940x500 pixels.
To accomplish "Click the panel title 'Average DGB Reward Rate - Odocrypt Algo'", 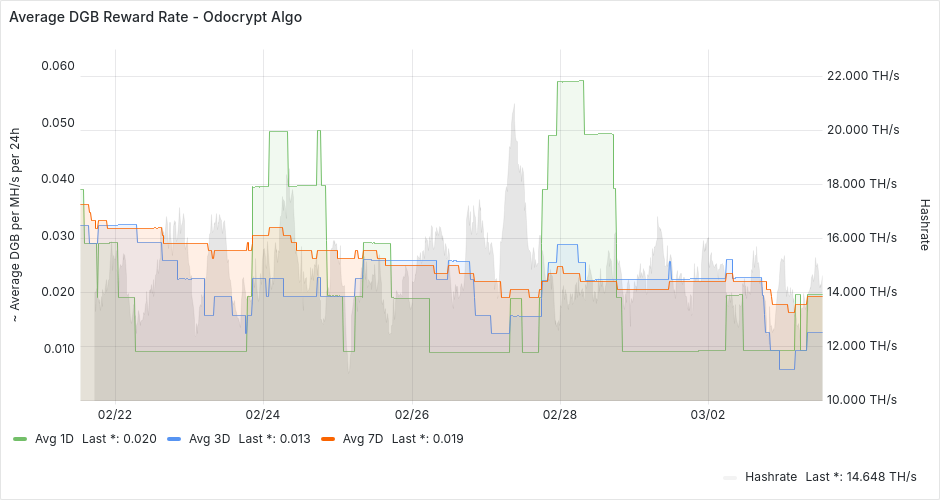I will [x=155, y=17].
